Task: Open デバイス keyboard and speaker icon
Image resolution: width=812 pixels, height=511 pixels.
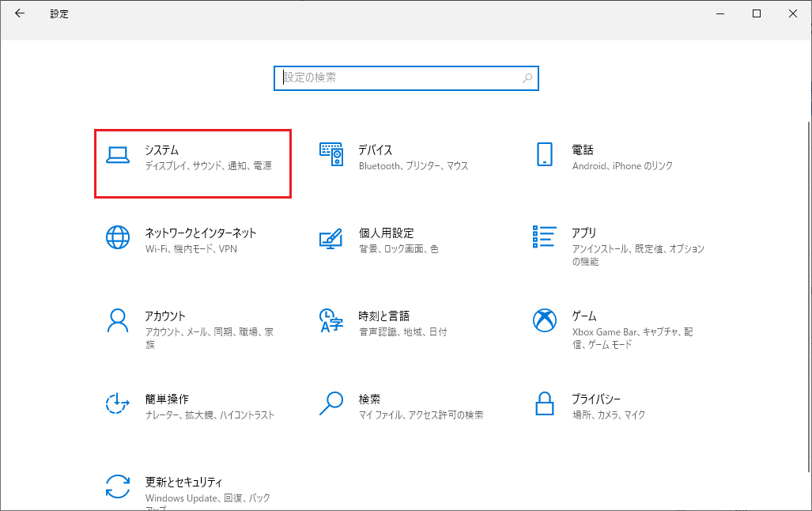Action: (330, 154)
